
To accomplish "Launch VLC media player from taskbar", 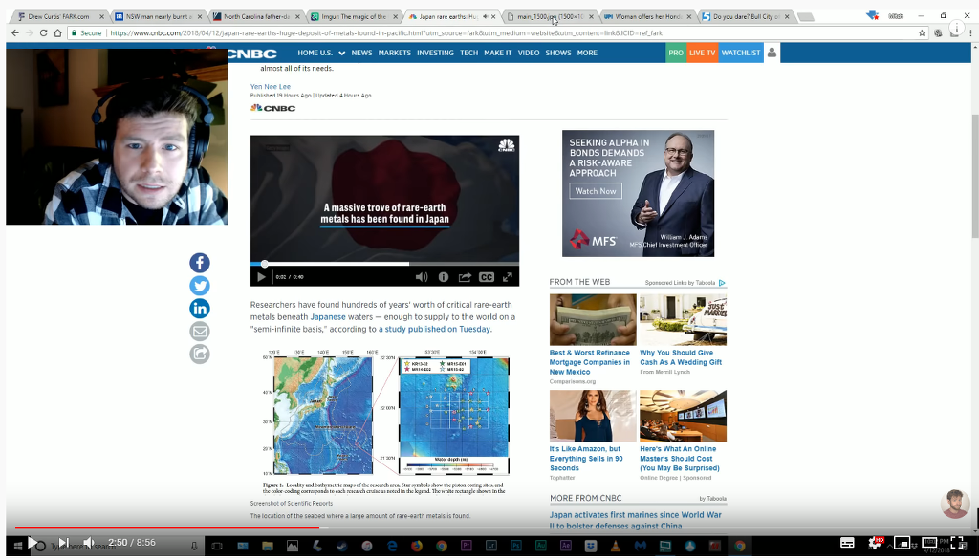I will click(615, 547).
